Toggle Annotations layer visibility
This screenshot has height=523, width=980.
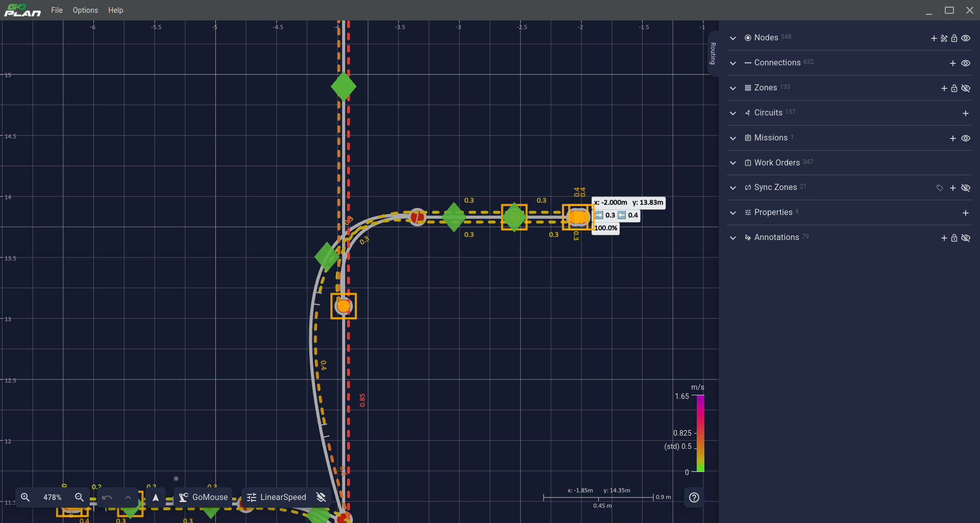pyautogui.click(x=965, y=238)
